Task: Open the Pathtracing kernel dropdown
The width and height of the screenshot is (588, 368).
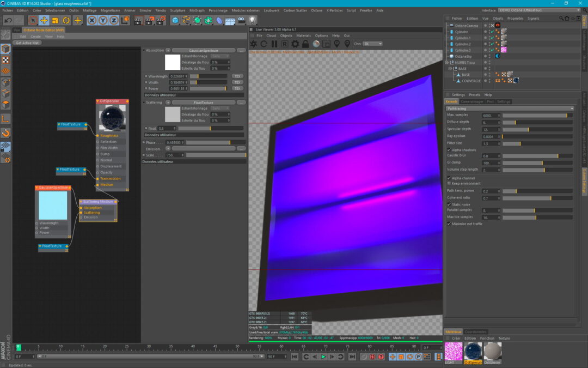Action: [x=510, y=108]
